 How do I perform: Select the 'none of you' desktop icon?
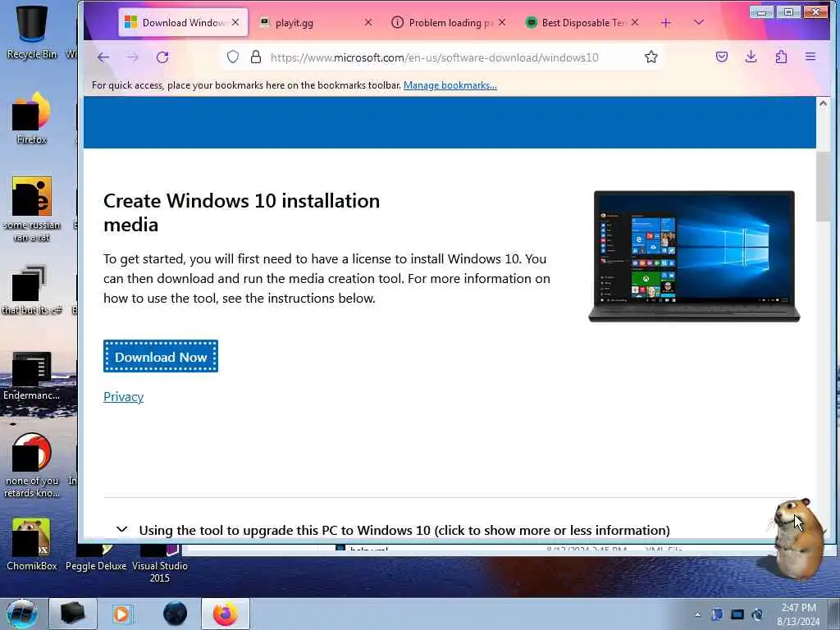(32, 465)
